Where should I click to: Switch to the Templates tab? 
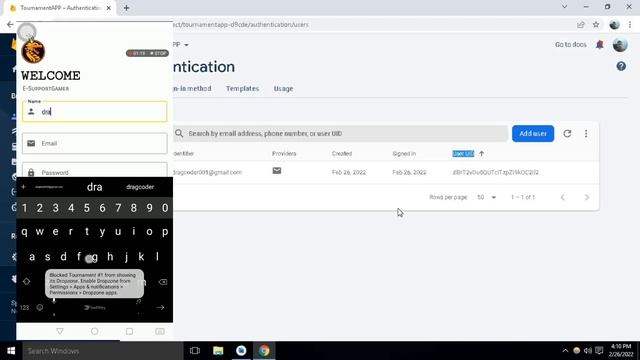[242, 89]
